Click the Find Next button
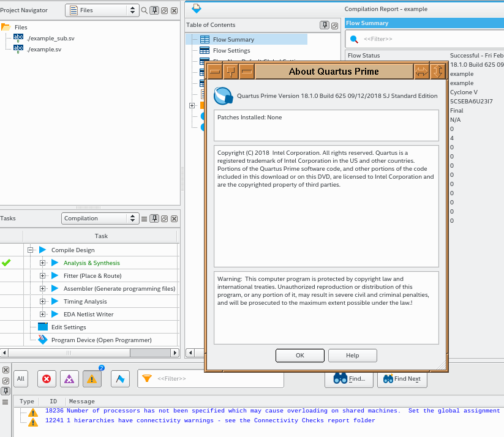This screenshot has width=504, height=437. pyautogui.click(x=402, y=379)
